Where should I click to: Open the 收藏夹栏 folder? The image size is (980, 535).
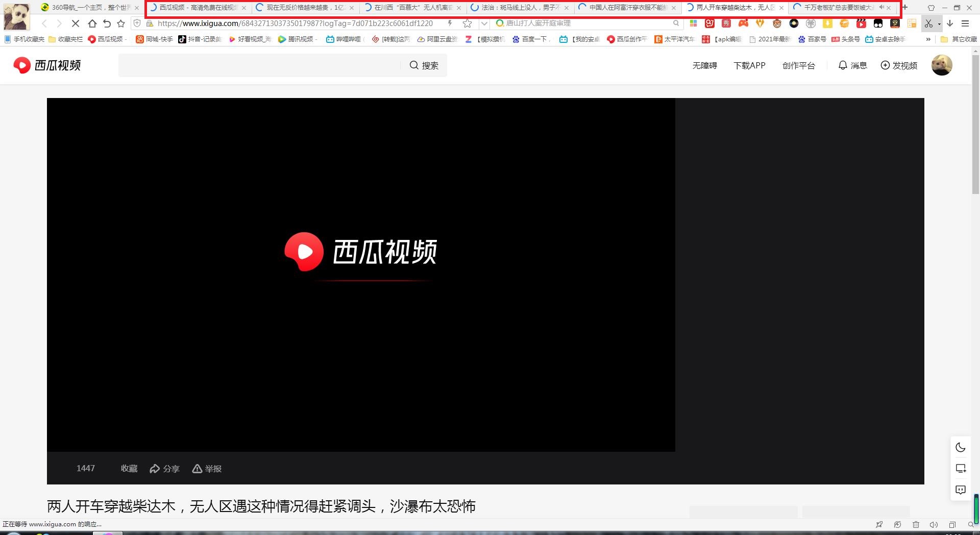point(66,39)
